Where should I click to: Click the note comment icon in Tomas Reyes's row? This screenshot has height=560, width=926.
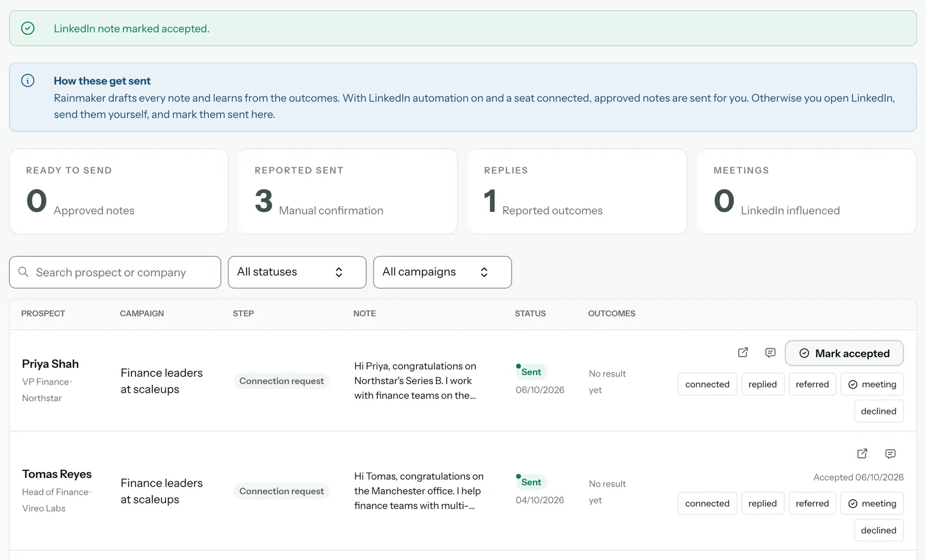coord(891,454)
